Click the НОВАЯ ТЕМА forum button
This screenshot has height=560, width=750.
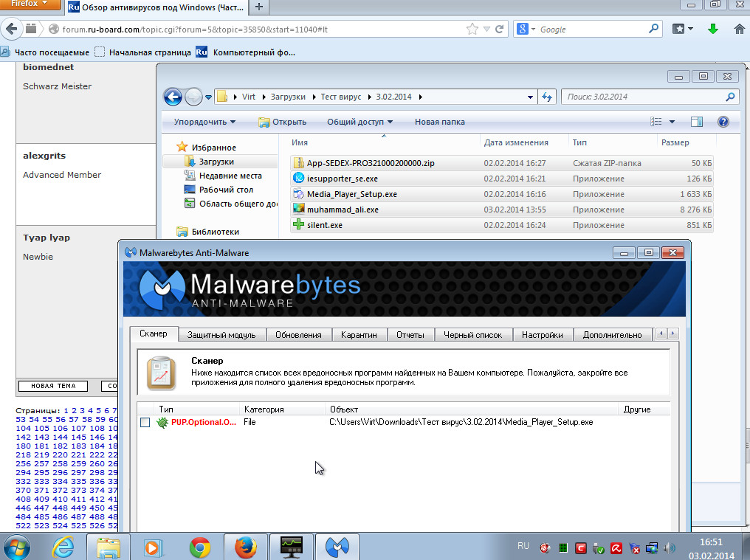pyautogui.click(x=52, y=386)
